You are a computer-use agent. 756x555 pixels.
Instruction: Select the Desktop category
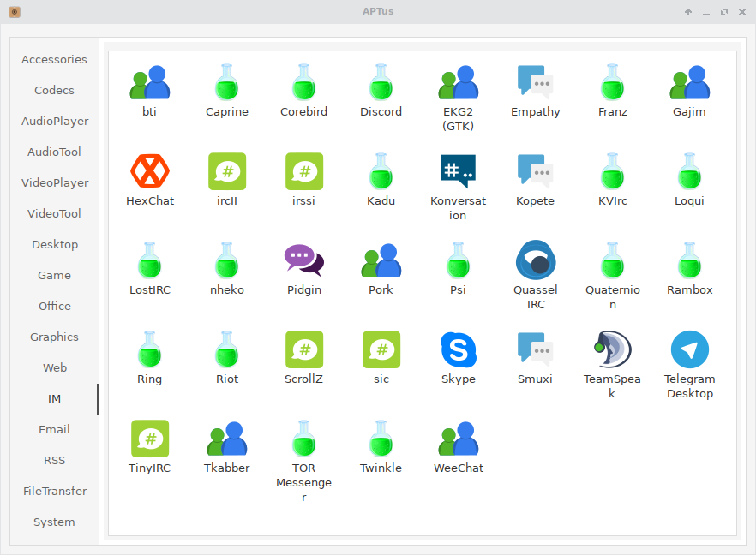coord(54,244)
